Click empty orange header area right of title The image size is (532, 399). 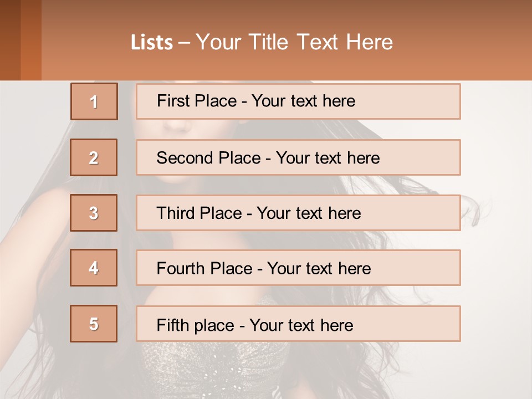(x=465, y=42)
